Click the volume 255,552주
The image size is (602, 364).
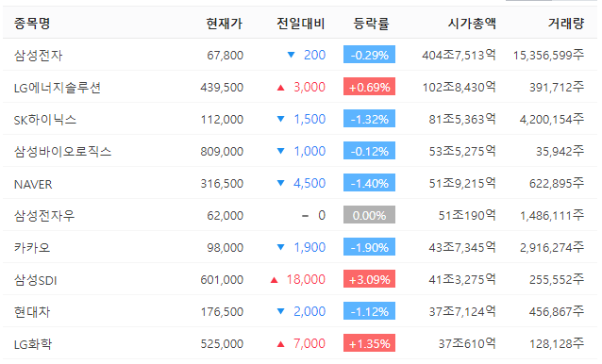[x=557, y=280]
